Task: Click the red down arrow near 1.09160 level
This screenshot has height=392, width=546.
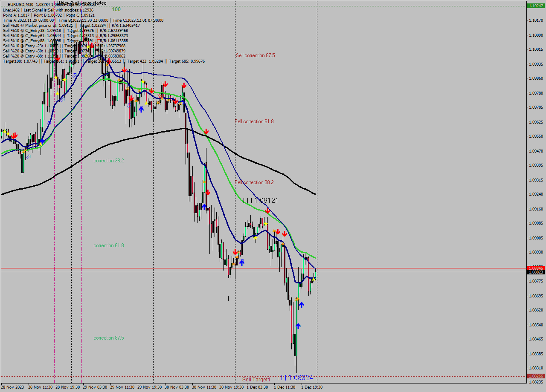Action: tap(267, 210)
